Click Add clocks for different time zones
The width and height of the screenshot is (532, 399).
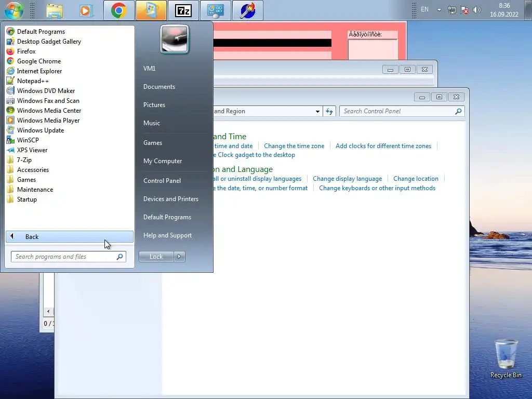pos(383,146)
